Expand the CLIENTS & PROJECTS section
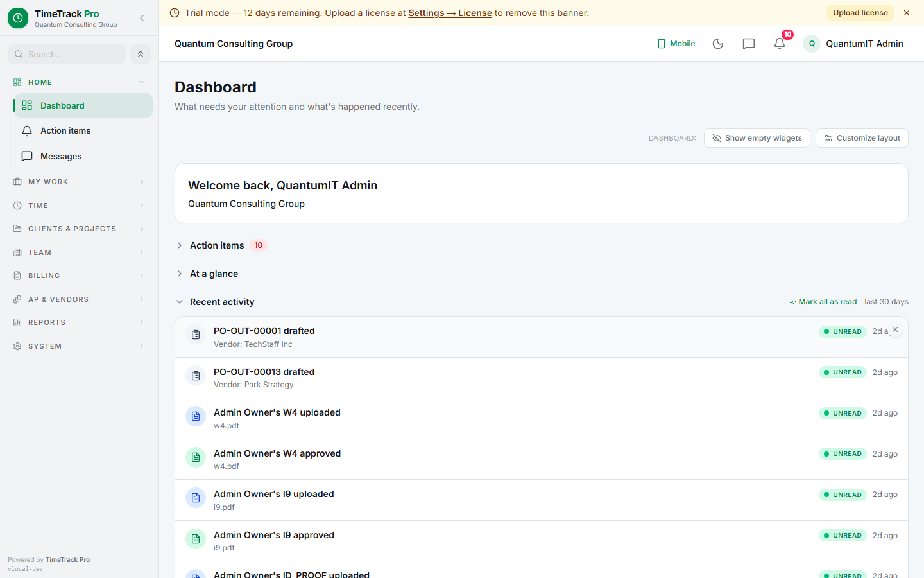Viewport: 924px width, 578px height. (80, 229)
